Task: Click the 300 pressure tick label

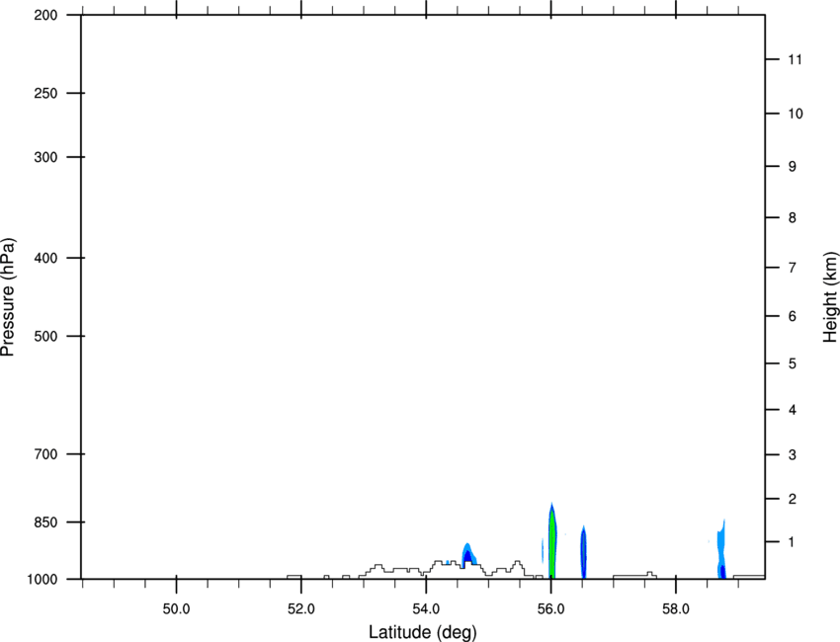Action: (45, 157)
